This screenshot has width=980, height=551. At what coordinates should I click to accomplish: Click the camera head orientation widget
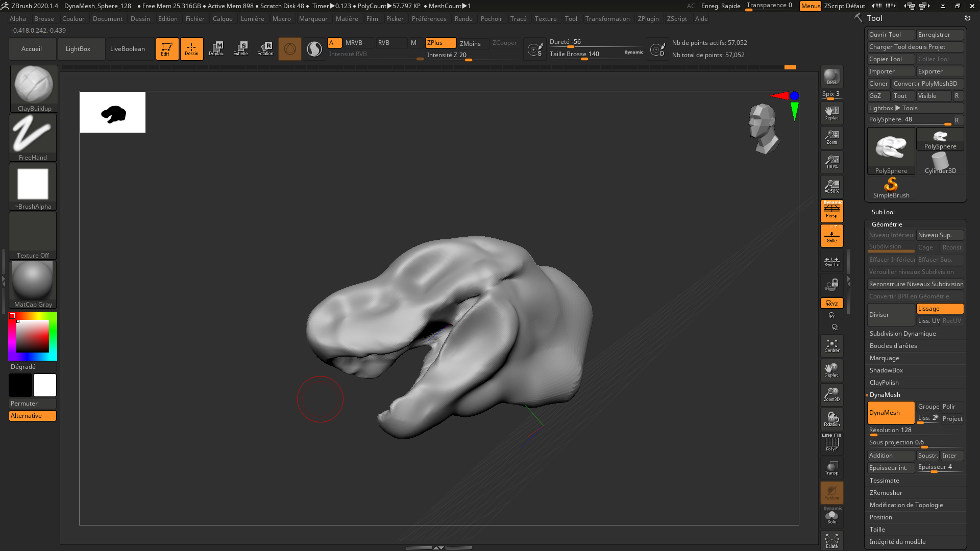tap(764, 128)
